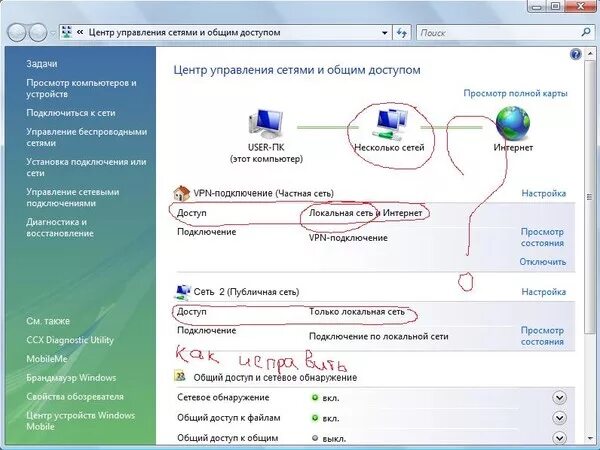Open the MobileMe link
This screenshot has height=450, width=600.
click(47, 359)
